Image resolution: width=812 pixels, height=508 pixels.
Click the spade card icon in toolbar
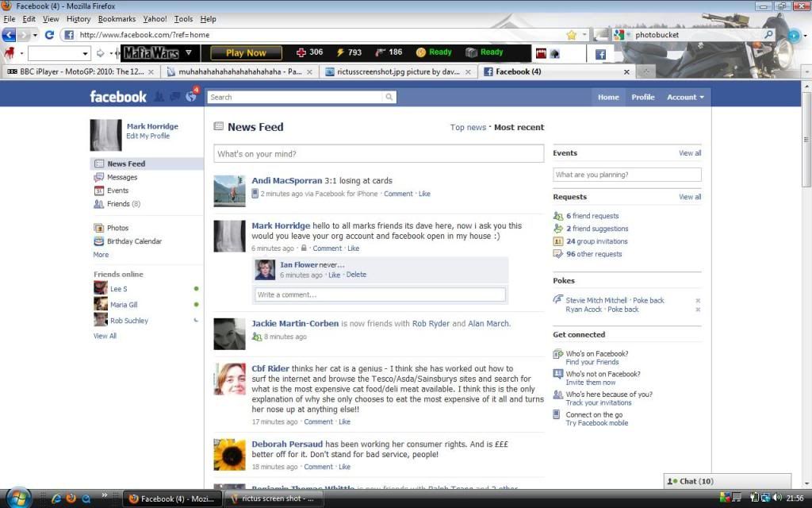click(554, 53)
